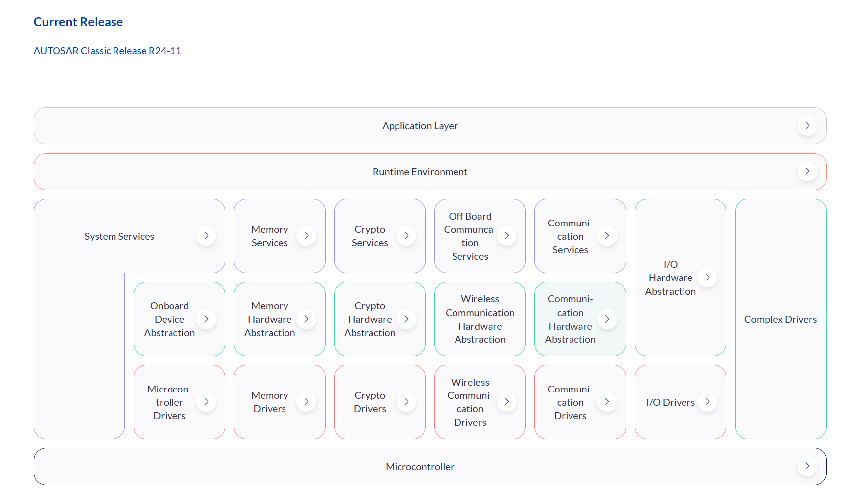Expand the Off Board Communication Services chevron

(x=507, y=236)
